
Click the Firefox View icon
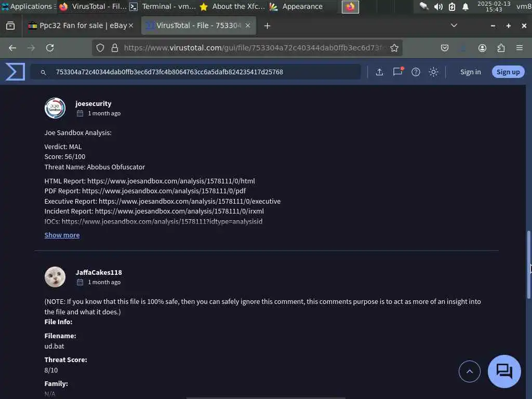pos(10,26)
